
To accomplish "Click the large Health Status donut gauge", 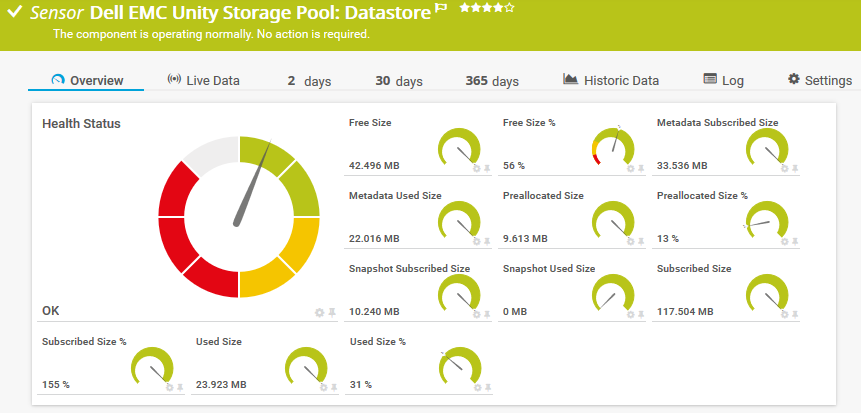I will pos(239,217).
